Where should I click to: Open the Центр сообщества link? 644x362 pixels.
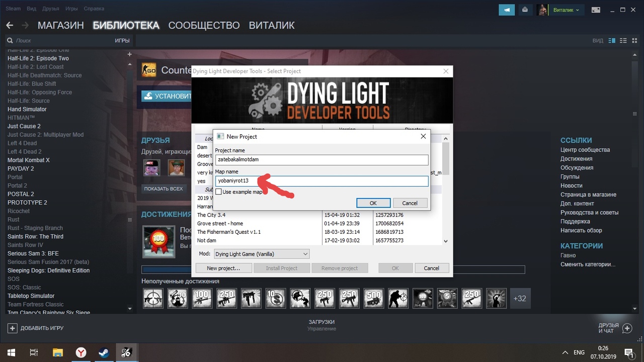click(x=585, y=150)
